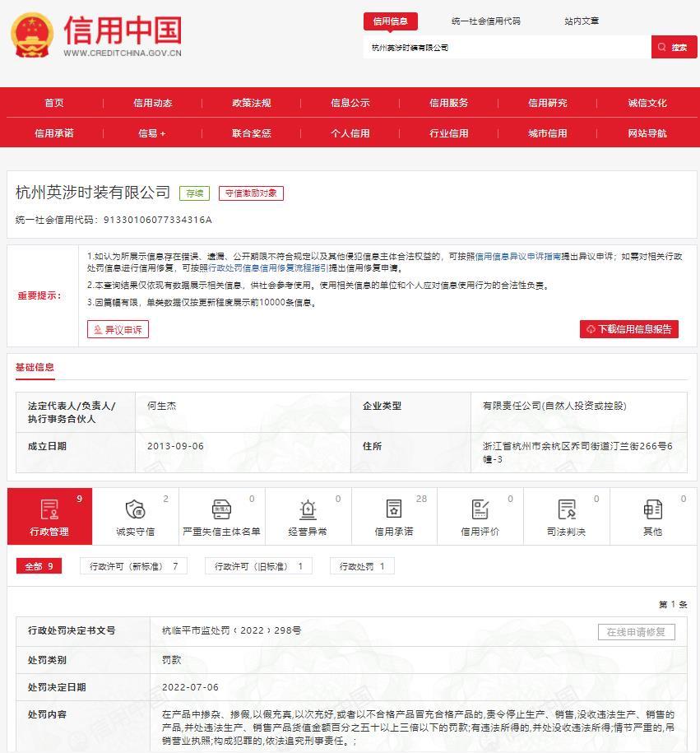This screenshot has width=700, height=753.
Task: Click the download cloud icon on report button
Action: coord(591,329)
